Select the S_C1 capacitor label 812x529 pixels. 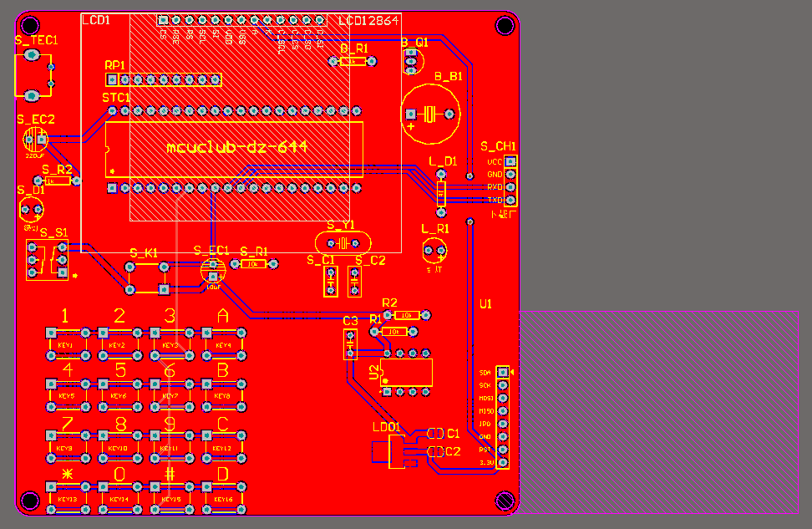(321, 260)
